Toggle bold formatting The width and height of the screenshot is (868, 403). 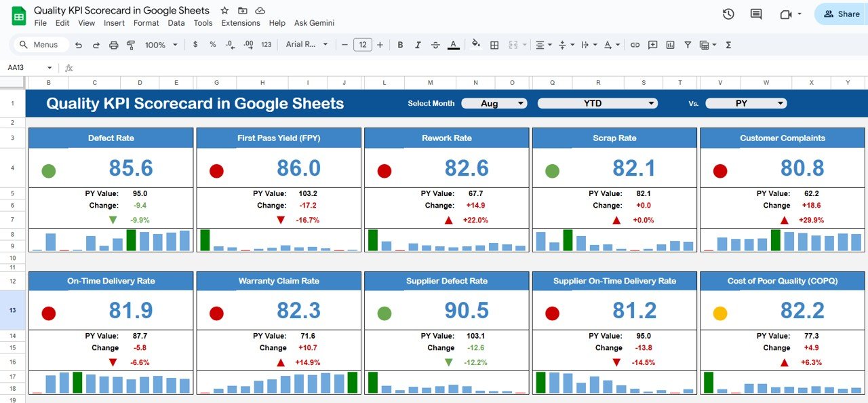coord(400,45)
